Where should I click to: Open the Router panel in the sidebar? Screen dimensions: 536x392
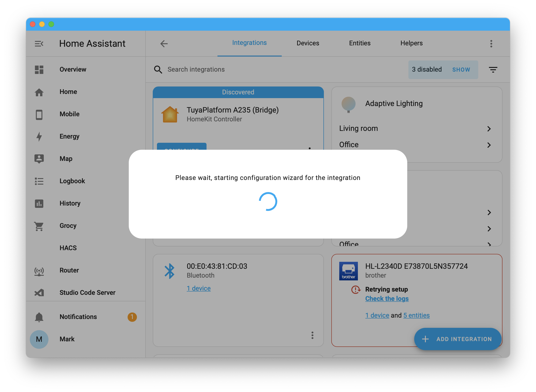pos(69,270)
